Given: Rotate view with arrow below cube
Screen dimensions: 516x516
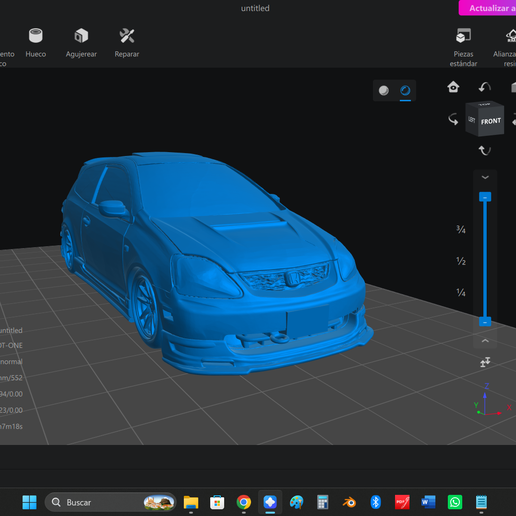Looking at the screenshot, I should tap(485, 150).
